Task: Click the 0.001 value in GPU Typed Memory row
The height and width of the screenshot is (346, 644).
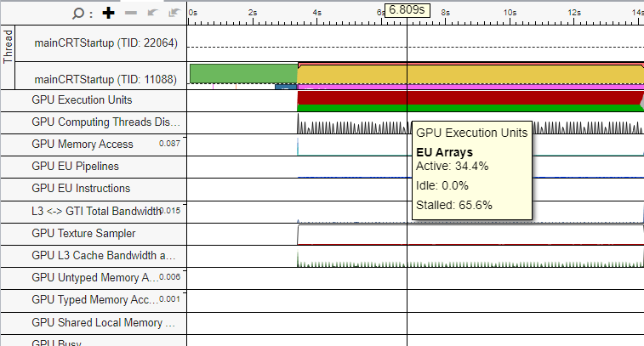Action: point(169,299)
